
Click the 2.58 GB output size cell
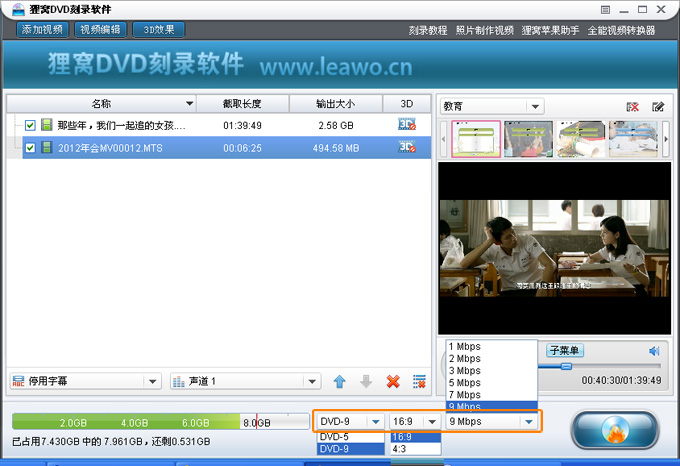[x=336, y=126]
